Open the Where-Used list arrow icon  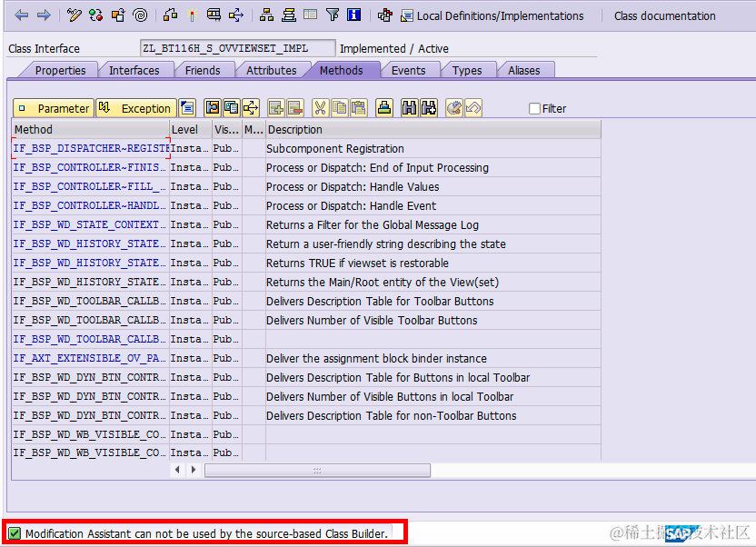point(235,15)
